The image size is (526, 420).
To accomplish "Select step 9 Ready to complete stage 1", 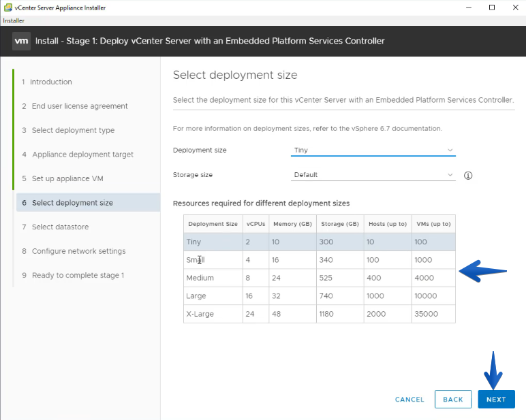I will tap(73, 275).
